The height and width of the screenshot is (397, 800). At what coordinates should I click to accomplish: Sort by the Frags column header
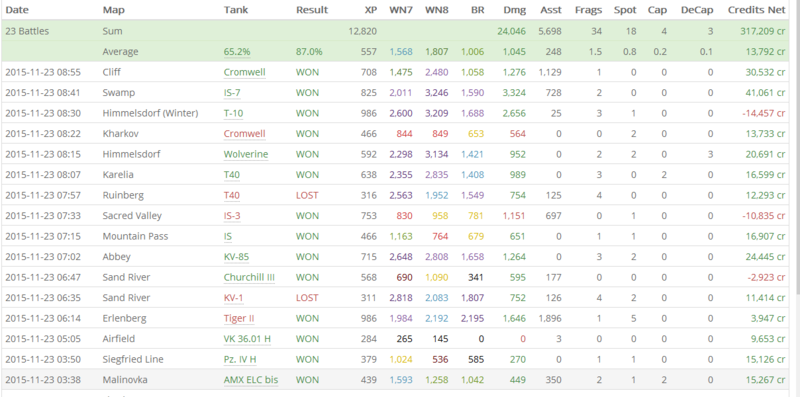[x=588, y=10]
